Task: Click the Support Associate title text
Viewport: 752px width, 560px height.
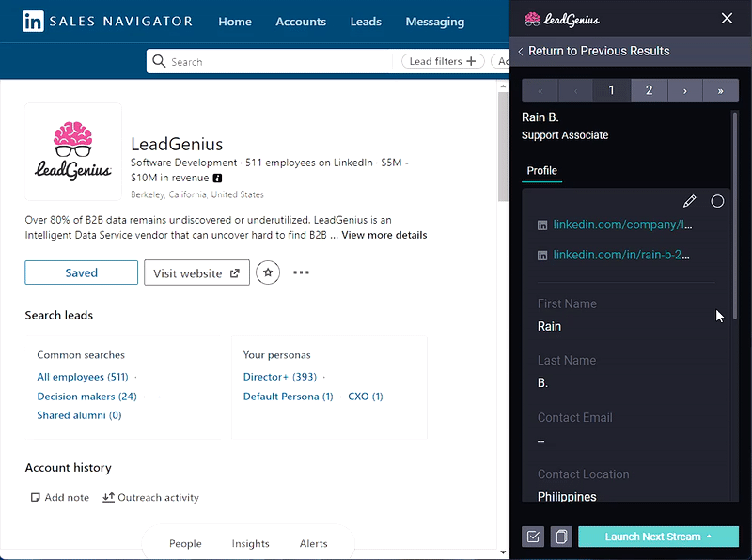Action: [x=565, y=135]
